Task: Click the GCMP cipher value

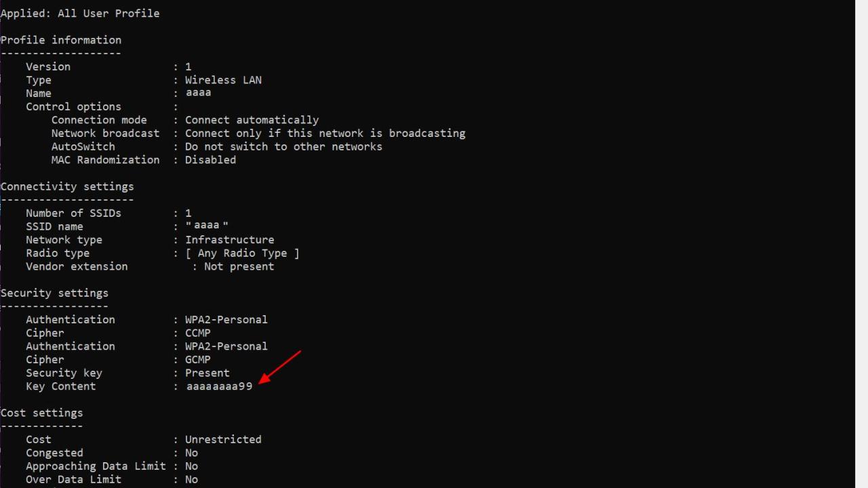Action: pyautogui.click(x=198, y=360)
